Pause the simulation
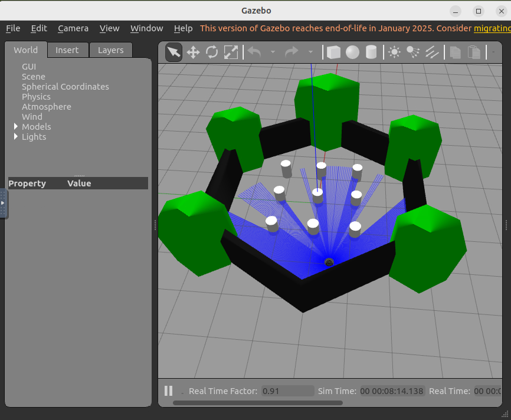 pos(169,391)
